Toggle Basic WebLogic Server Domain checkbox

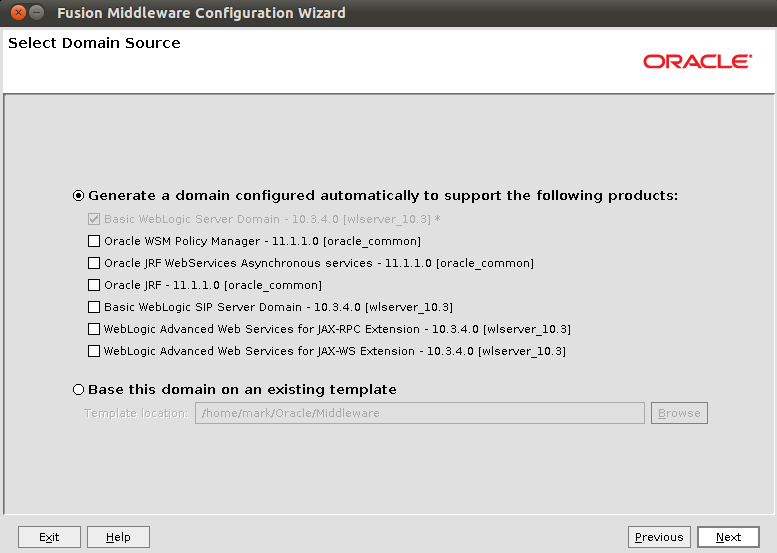click(x=94, y=219)
